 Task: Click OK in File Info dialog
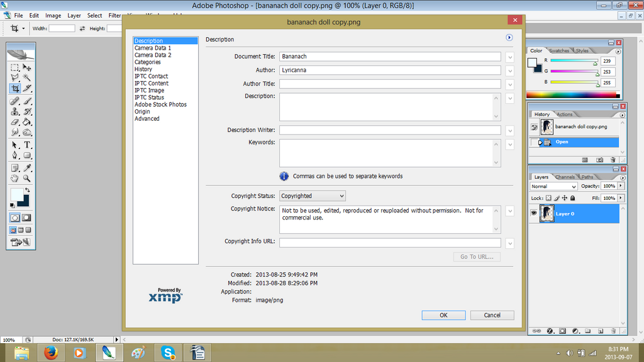(x=443, y=315)
